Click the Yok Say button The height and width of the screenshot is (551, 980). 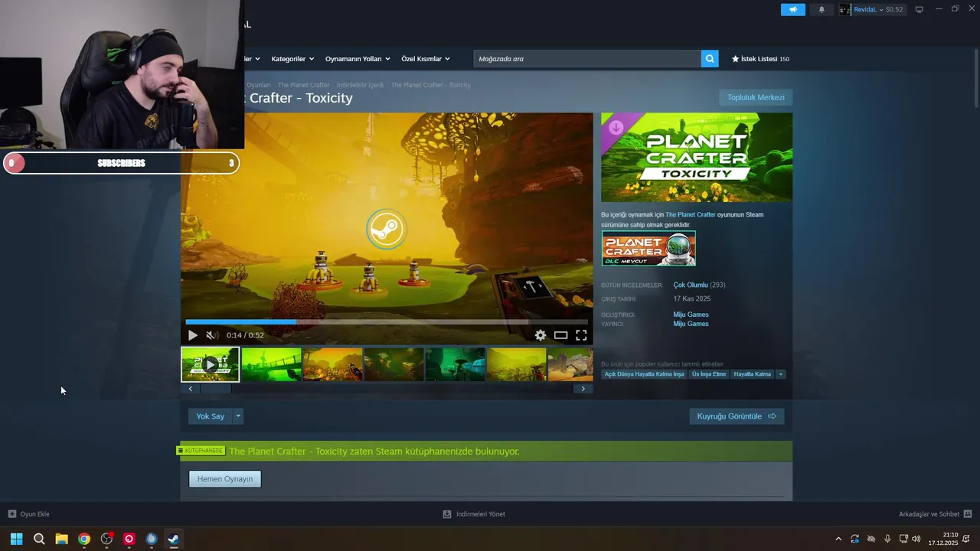coord(210,416)
